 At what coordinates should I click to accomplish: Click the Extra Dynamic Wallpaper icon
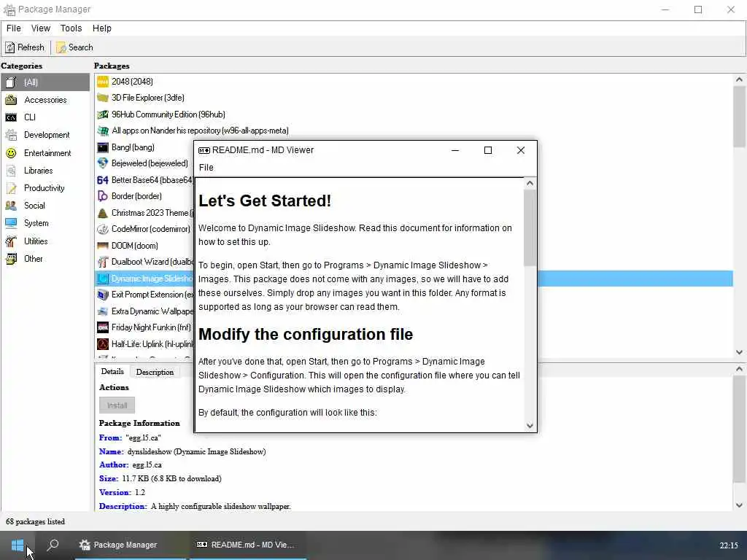coord(102,311)
